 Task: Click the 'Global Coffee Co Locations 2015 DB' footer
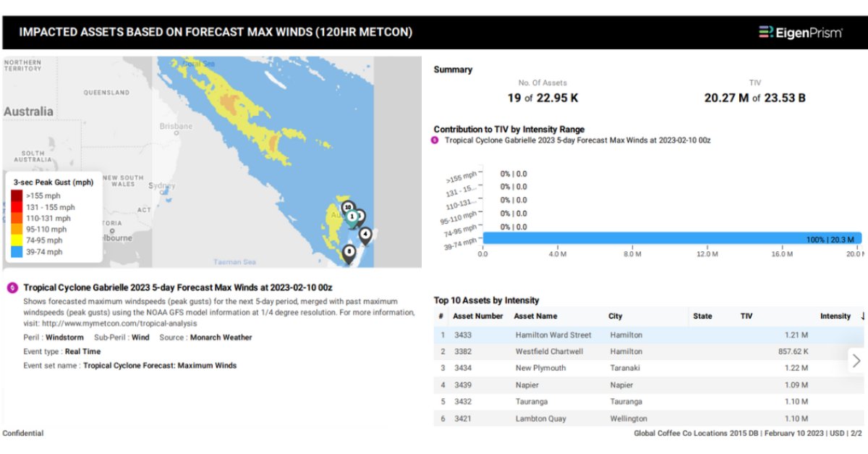coord(697,433)
